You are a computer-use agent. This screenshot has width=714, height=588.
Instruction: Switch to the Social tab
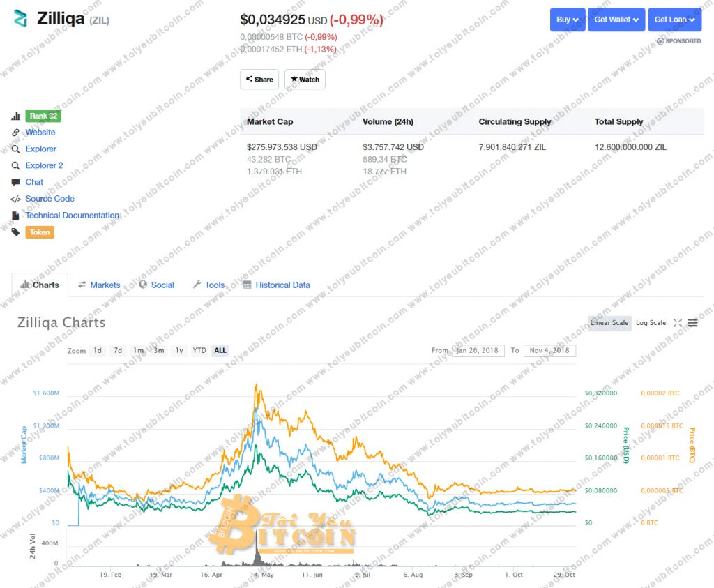pyautogui.click(x=157, y=285)
